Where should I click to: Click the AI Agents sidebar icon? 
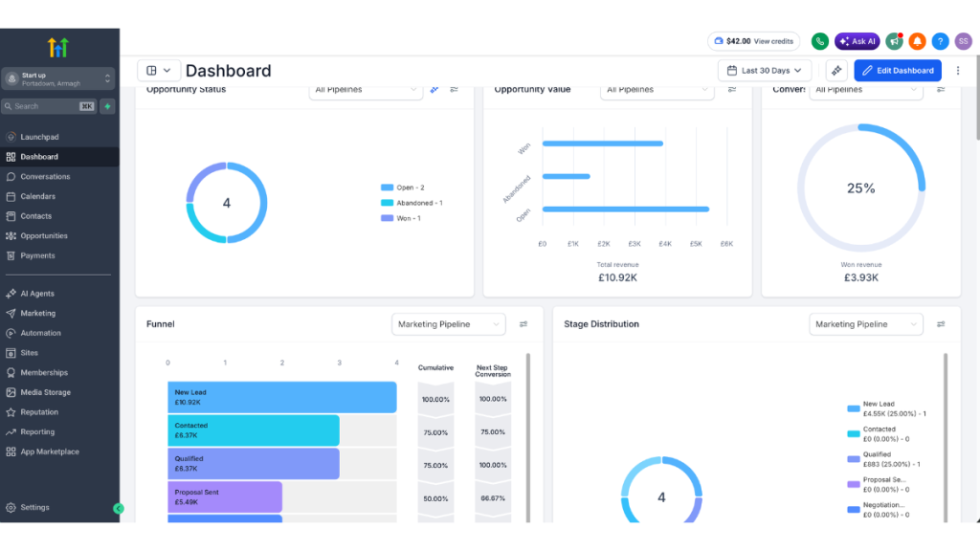(11, 294)
